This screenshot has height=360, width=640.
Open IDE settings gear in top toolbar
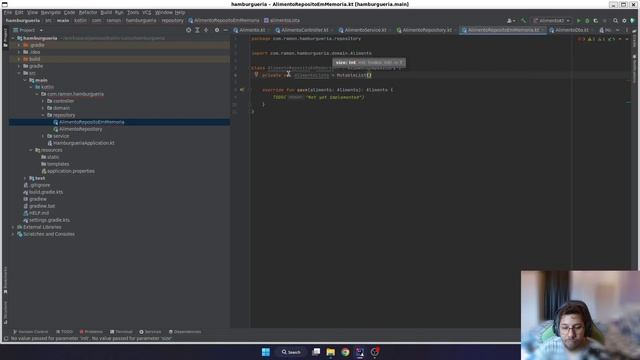[624, 20]
